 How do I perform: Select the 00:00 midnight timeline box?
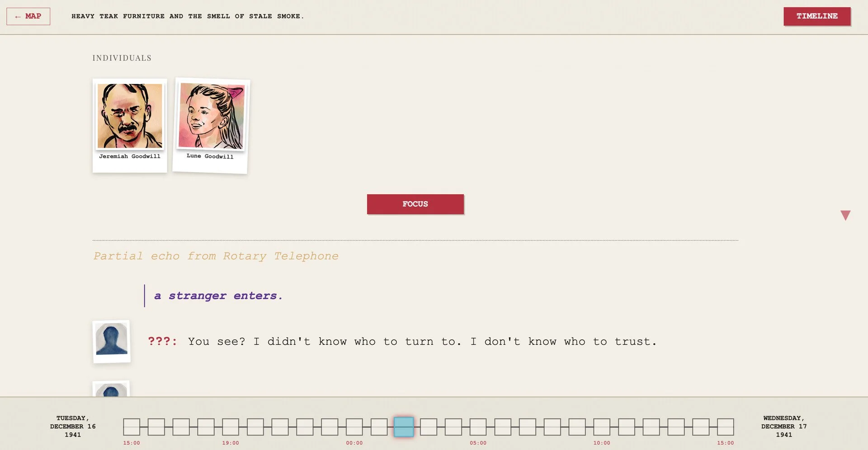tap(354, 427)
